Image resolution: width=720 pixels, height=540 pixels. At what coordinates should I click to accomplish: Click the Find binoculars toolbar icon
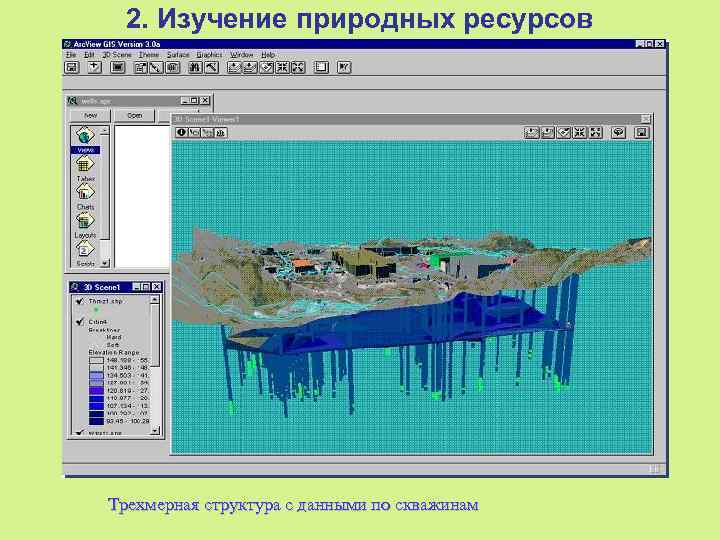(x=195, y=68)
